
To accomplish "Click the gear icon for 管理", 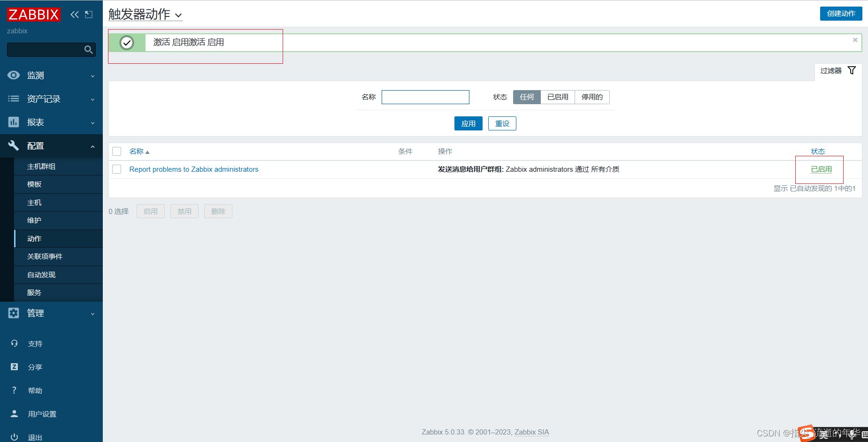I will pos(14,313).
